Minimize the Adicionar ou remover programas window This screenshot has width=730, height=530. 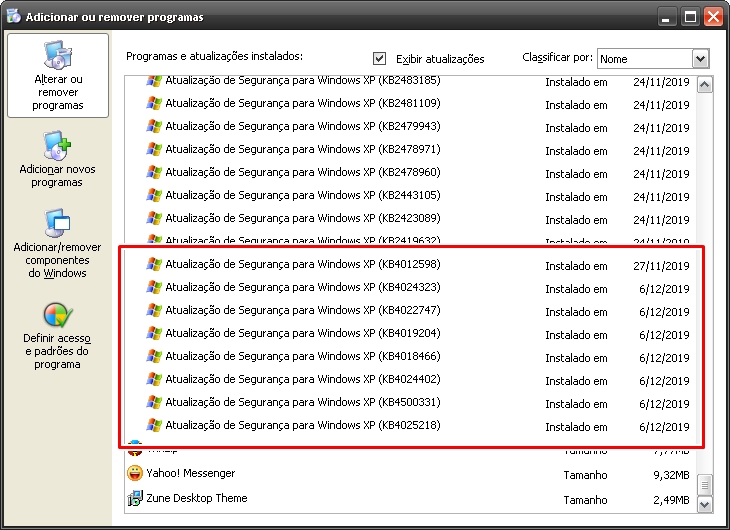[x=667, y=17]
